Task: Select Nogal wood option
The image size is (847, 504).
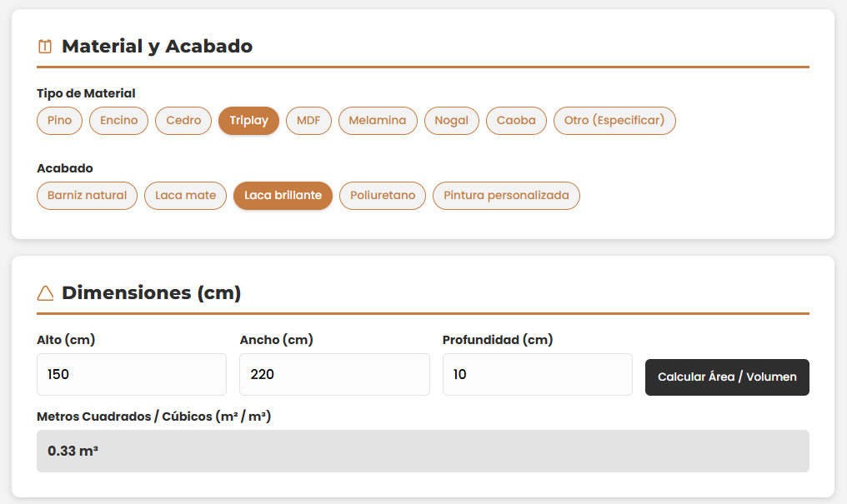Action: [451, 121]
